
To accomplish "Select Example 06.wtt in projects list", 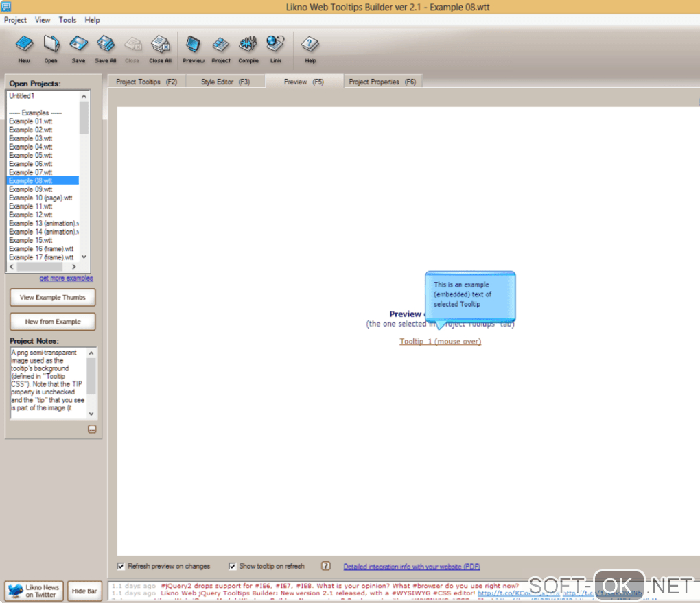I will (x=43, y=164).
